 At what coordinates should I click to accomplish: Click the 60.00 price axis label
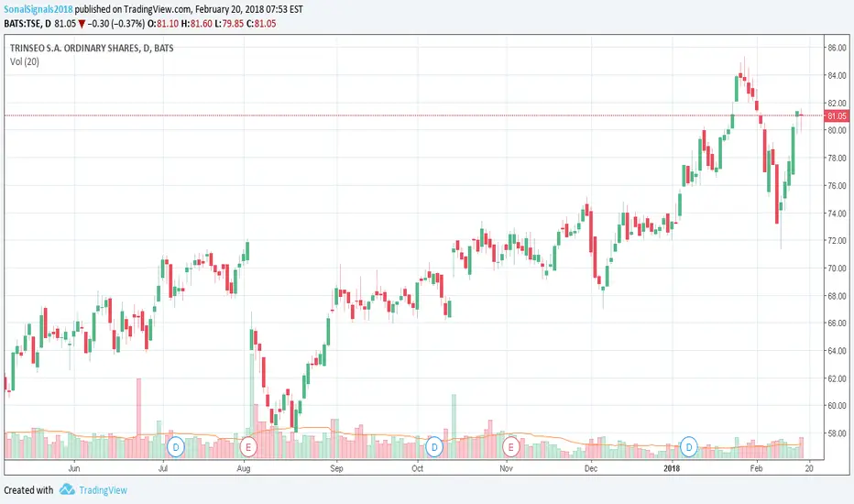pyautogui.click(x=838, y=406)
